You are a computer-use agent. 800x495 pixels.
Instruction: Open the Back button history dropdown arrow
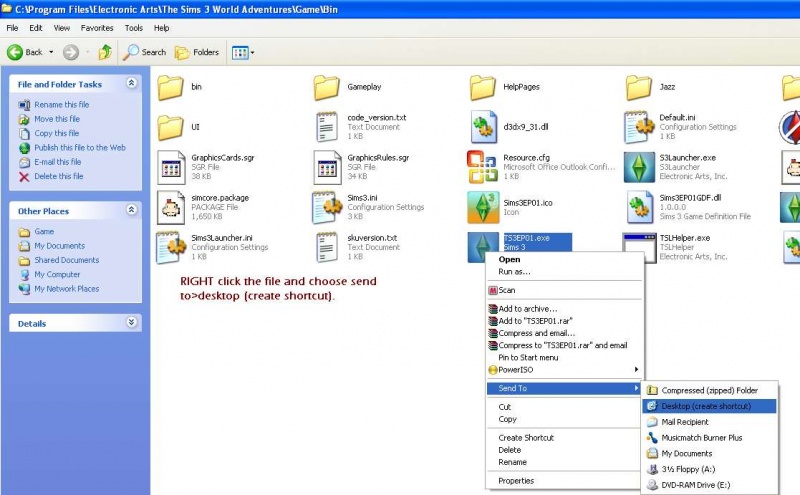51,52
